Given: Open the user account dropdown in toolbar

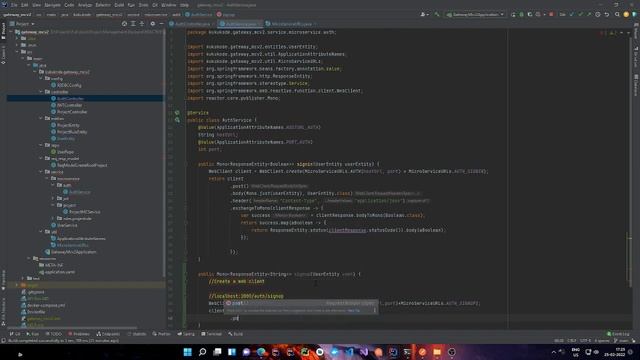Looking at the screenshot, I should [x=424, y=14].
